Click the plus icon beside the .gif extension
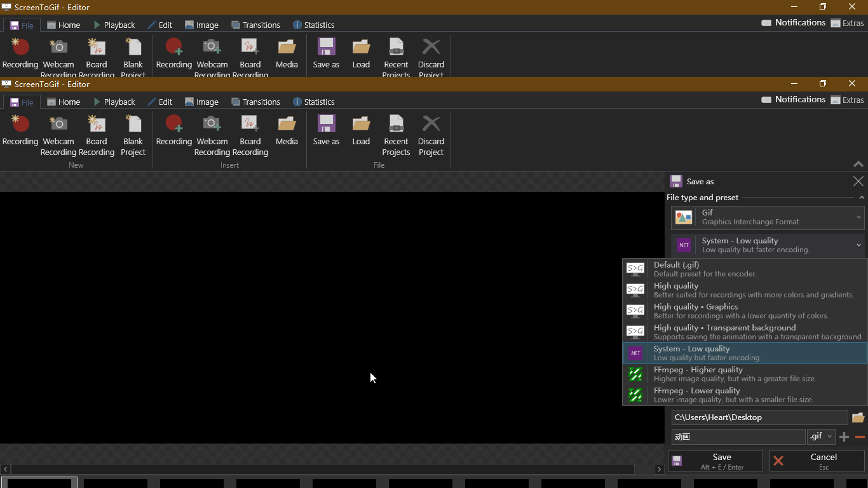 pyautogui.click(x=844, y=437)
